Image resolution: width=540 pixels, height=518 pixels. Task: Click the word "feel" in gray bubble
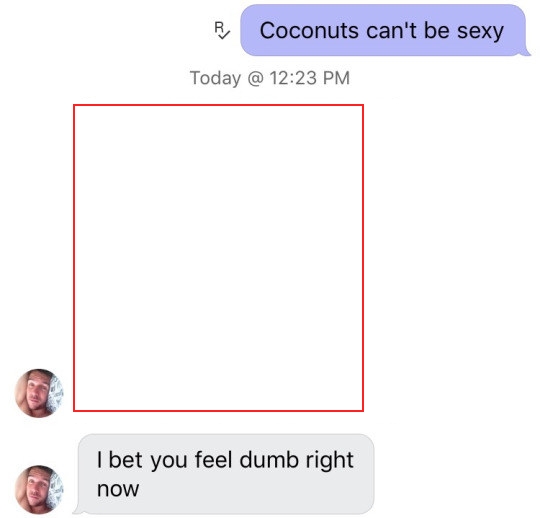point(214,459)
